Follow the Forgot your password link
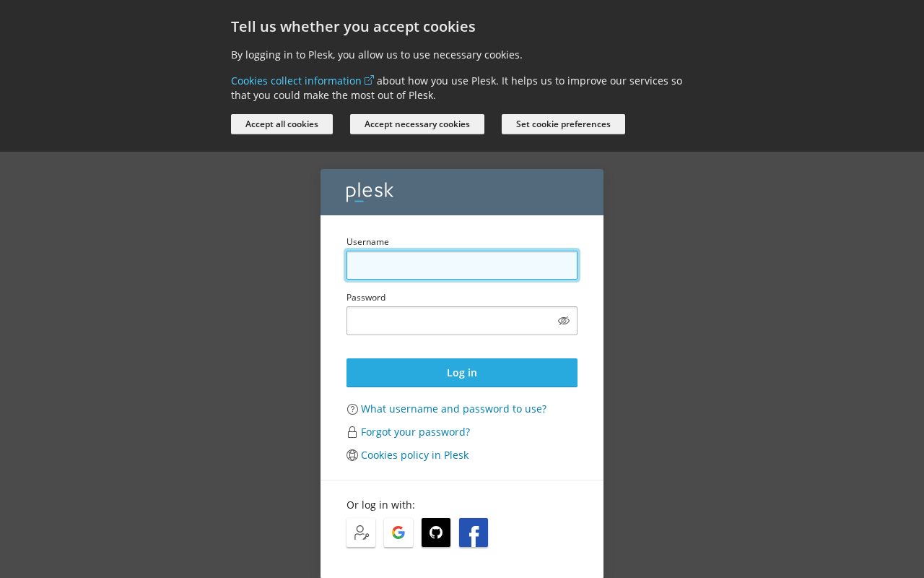This screenshot has height=578, width=924. (415, 432)
